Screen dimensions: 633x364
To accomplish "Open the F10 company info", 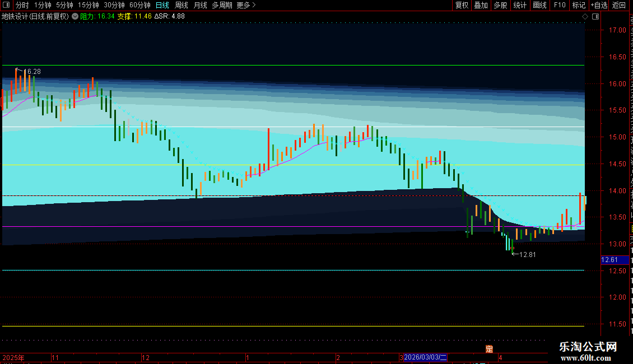I will tap(560, 5).
